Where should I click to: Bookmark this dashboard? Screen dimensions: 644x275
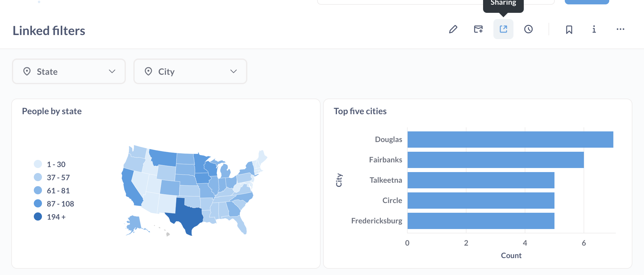(569, 30)
